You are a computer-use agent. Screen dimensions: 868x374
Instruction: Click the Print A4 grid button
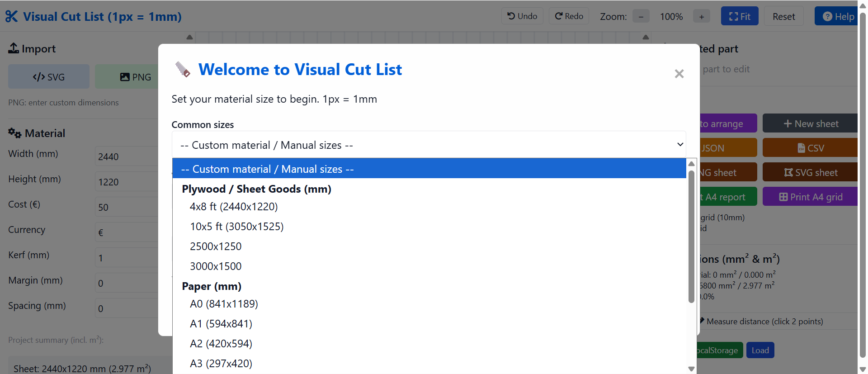(810, 197)
